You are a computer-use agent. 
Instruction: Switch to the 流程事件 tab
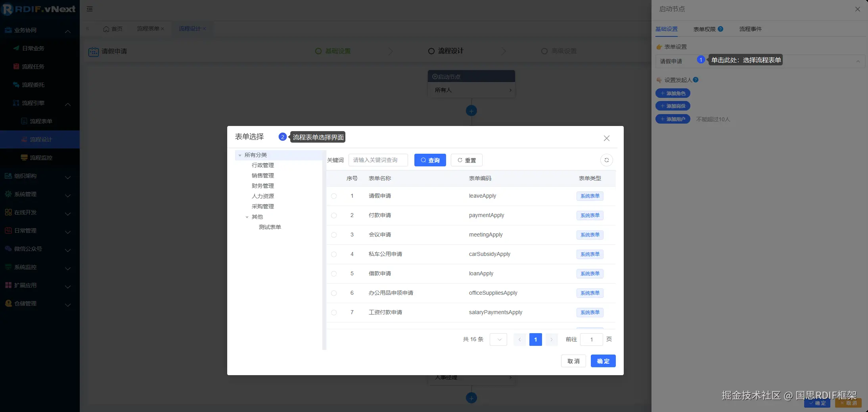751,29
